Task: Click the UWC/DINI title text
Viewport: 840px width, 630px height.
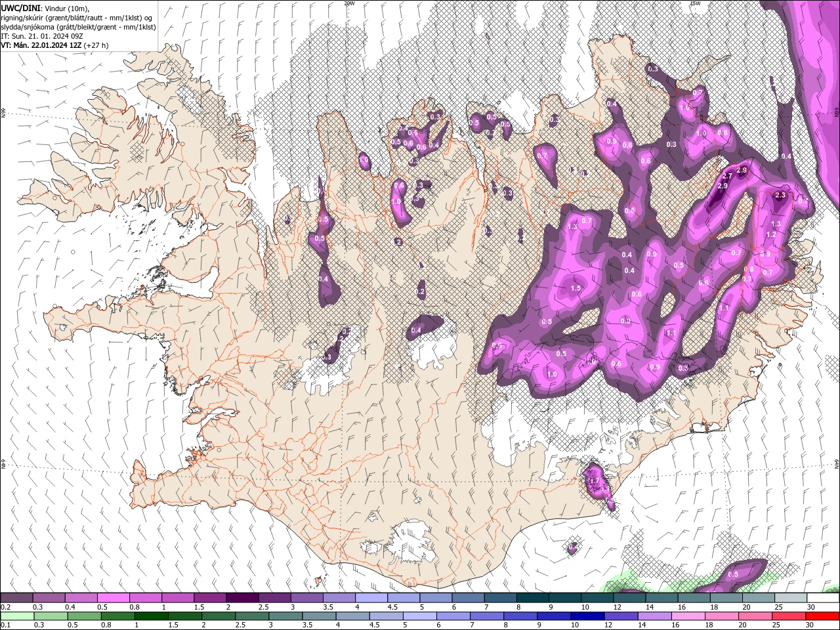Action: 21,8
